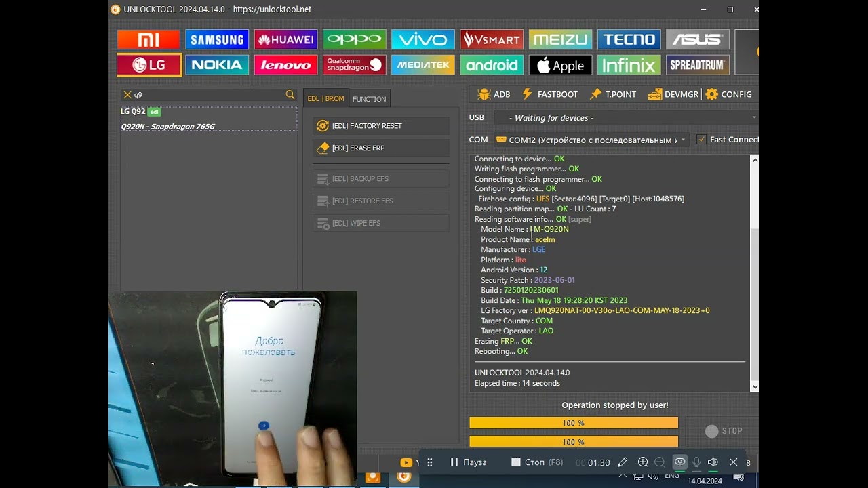Switch to the FUNCTION tab
Screen dimensions: 868x488
(370, 99)
